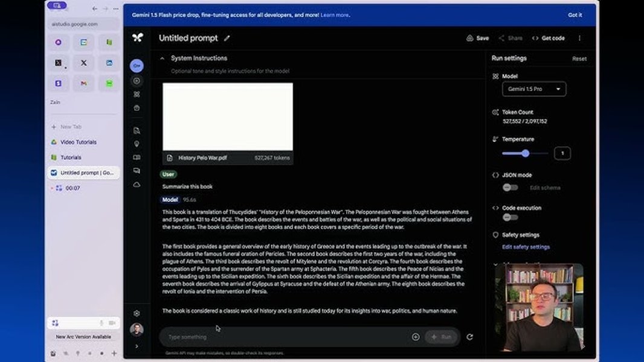
Task: Open the Arc sidebar three-dot menu
Action: 116,8
